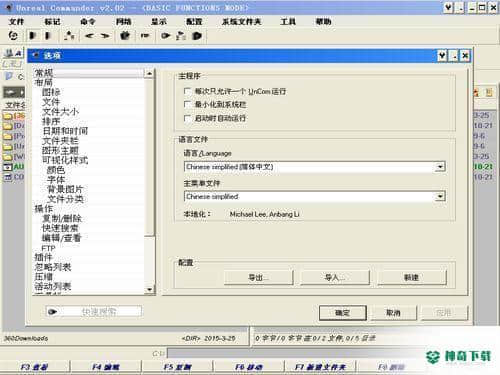The image size is (500, 375).
Task: Open the 帮助 menu
Action: click(323, 22)
